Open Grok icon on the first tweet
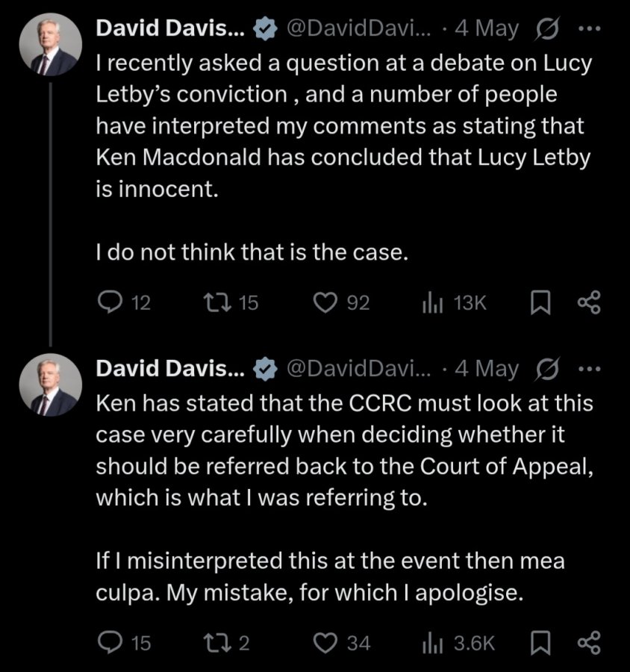The width and height of the screenshot is (630, 672). coord(547,29)
